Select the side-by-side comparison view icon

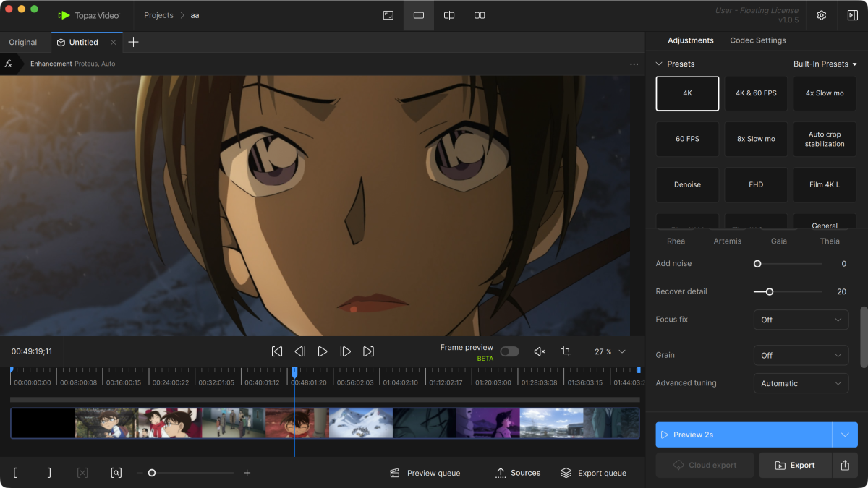pyautogui.click(x=480, y=15)
